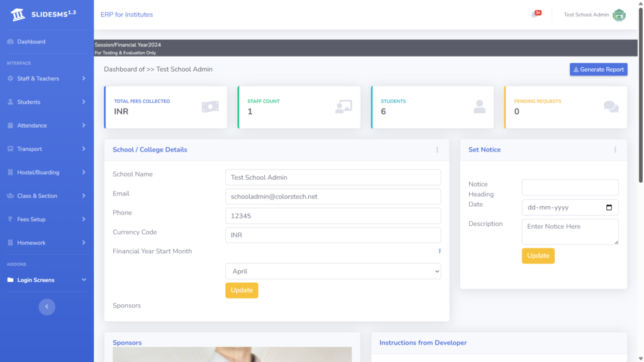The image size is (644, 362).
Task: Click the Session/Financial Year2024 text
Action: (x=128, y=45)
